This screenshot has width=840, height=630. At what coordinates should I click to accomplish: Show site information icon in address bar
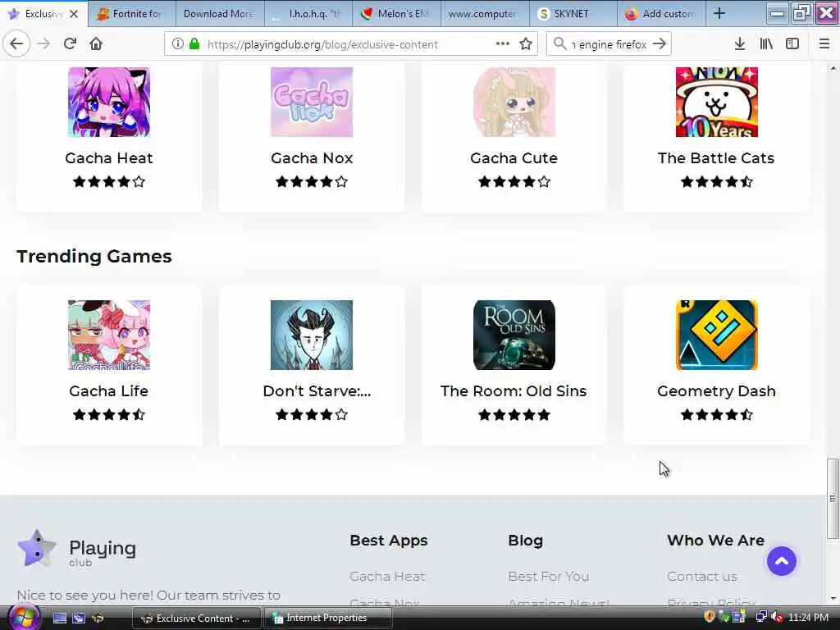click(x=177, y=44)
